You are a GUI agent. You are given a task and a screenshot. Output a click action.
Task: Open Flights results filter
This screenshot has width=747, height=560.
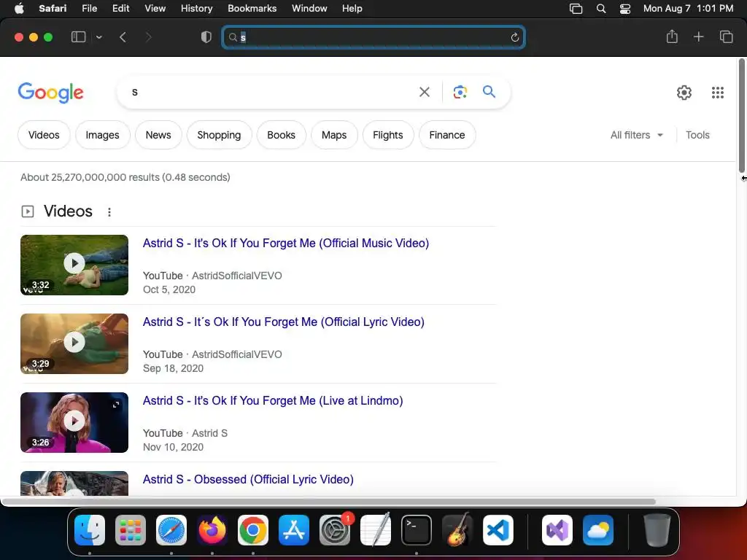(x=388, y=135)
